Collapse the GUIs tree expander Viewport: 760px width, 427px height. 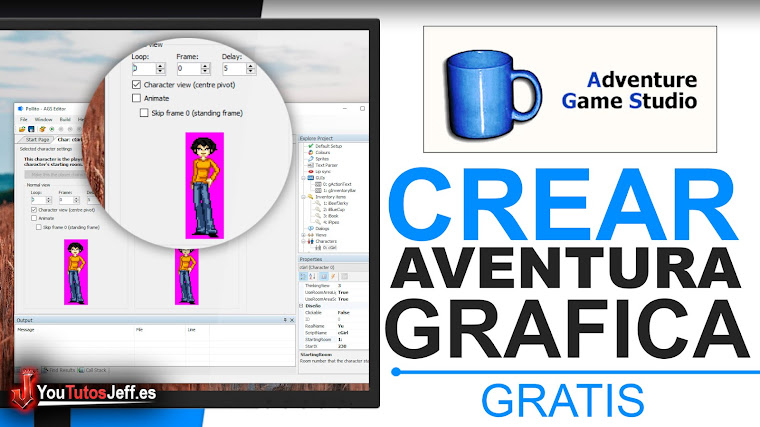coord(304,178)
